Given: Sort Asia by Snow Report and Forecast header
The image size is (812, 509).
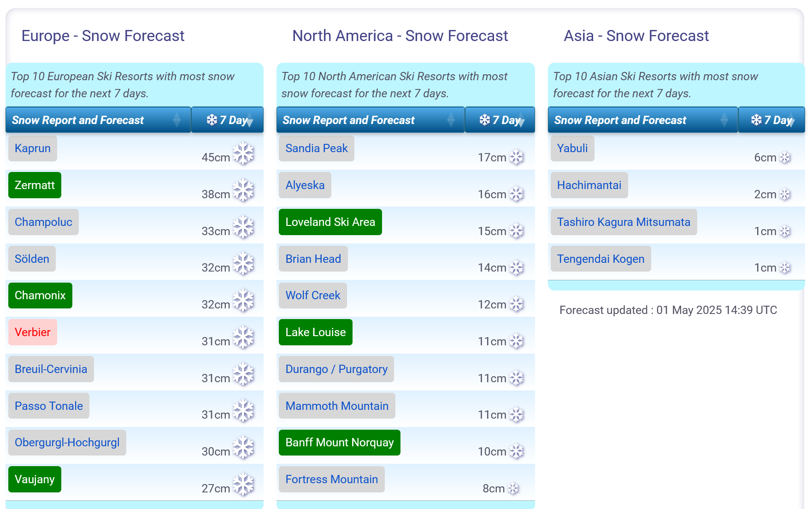Looking at the screenshot, I should pyautogui.click(x=642, y=120).
